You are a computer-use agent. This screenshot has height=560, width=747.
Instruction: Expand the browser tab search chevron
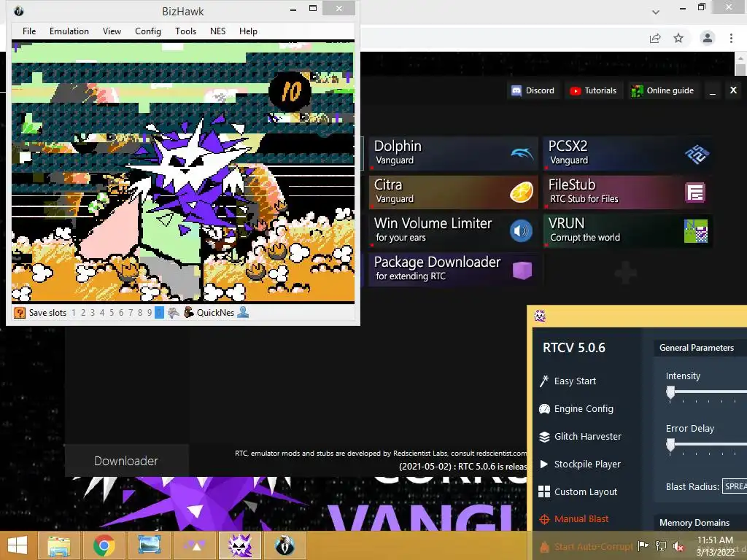point(656,12)
